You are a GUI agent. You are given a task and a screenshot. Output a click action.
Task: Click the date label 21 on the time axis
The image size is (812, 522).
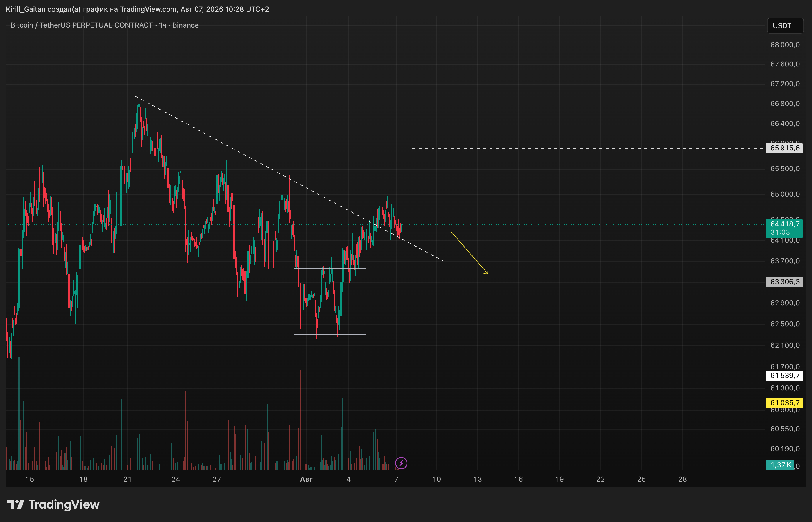tap(128, 479)
